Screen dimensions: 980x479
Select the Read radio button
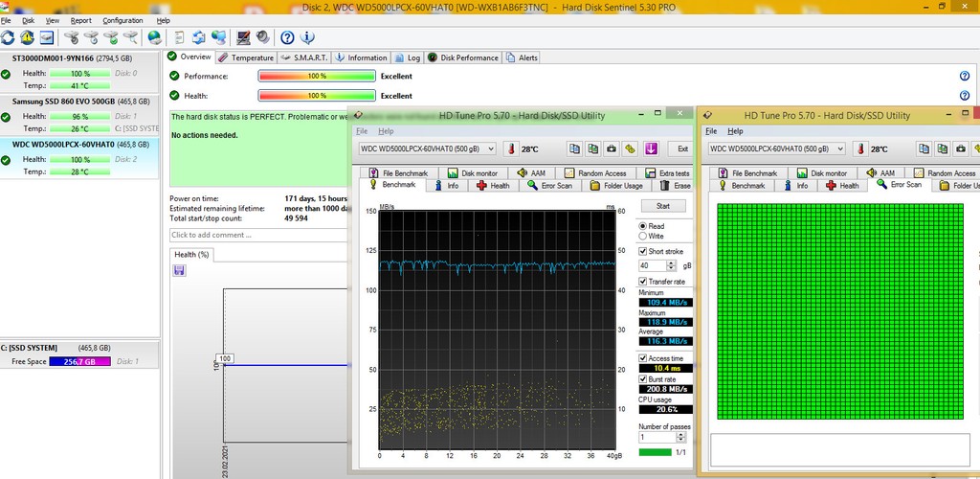coord(642,226)
